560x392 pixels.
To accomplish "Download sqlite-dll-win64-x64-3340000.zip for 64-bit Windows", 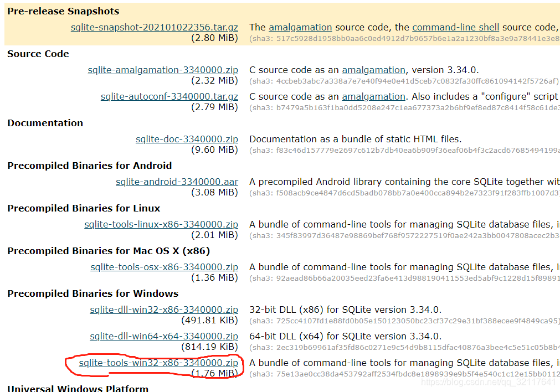I will tap(164, 336).
